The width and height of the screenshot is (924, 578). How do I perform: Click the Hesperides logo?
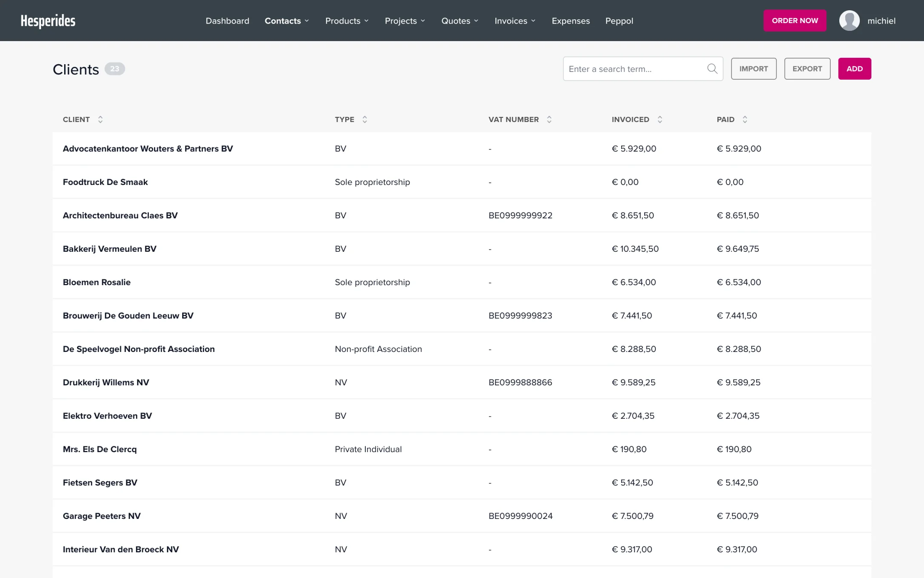coord(48,21)
